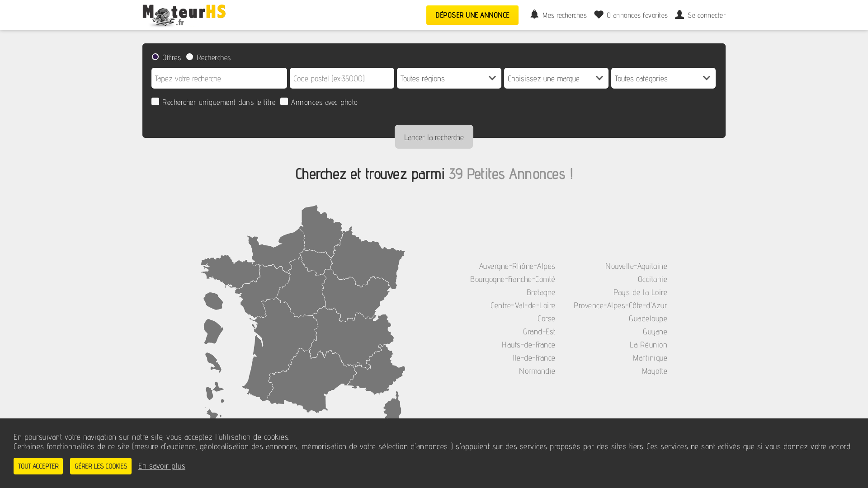Open Mes recherches via the bell icon
Screen dimensions: 868x488
(534, 14)
